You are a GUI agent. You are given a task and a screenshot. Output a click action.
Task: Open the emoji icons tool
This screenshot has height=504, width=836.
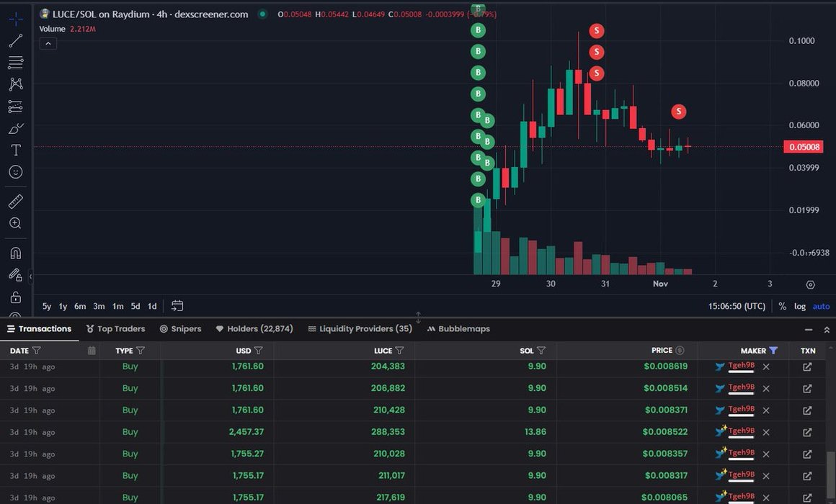tap(15, 172)
